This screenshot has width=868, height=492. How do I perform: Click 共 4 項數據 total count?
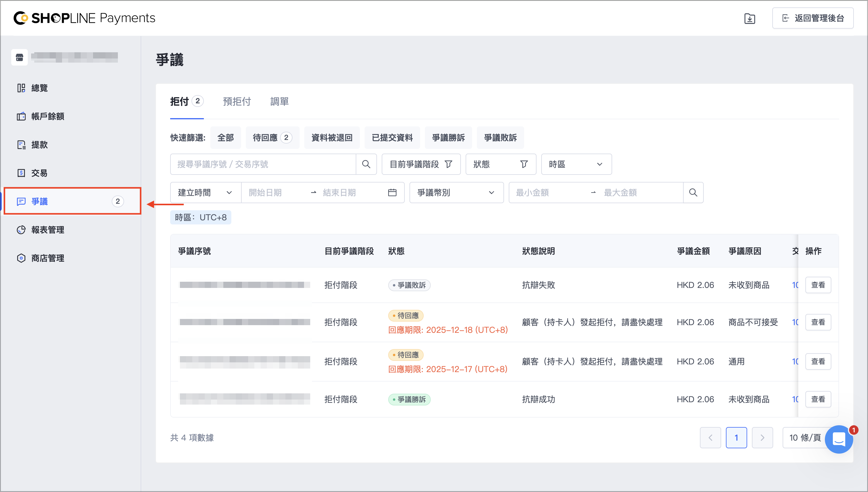192,438
